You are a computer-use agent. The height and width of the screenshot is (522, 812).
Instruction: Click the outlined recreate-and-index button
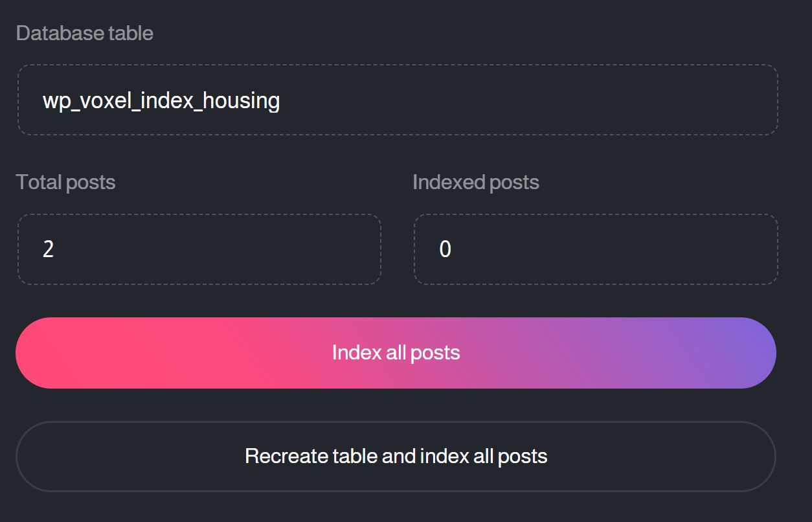(396, 456)
